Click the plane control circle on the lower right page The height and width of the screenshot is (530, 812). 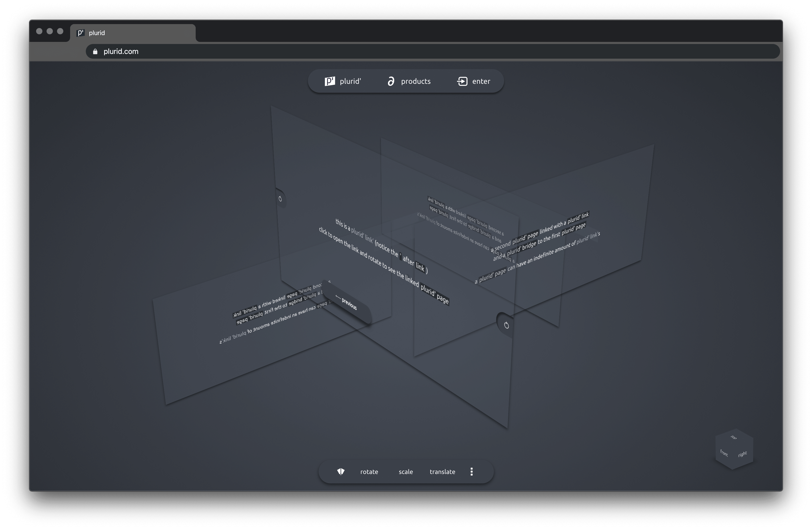coord(506,325)
